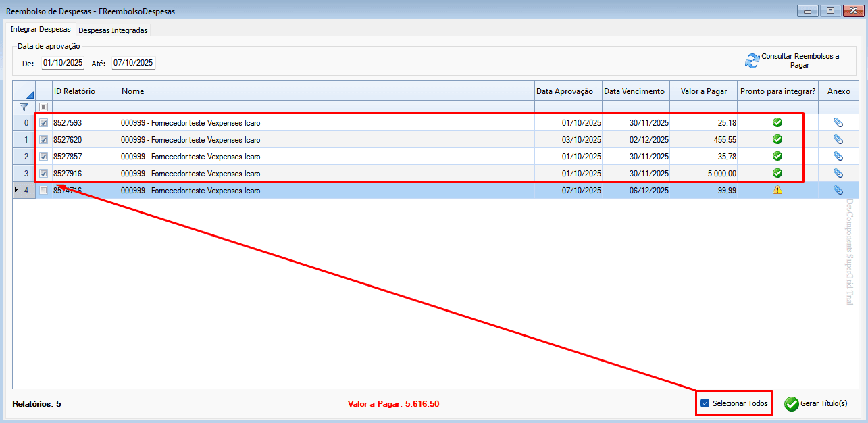Toggle the Selecionar Todos checkbox

[705, 403]
